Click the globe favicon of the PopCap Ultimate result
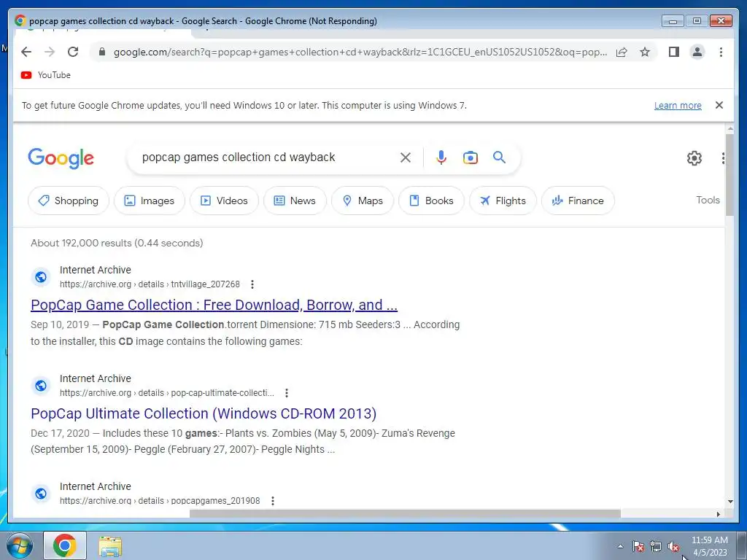This screenshot has width=747, height=560. coord(41,385)
